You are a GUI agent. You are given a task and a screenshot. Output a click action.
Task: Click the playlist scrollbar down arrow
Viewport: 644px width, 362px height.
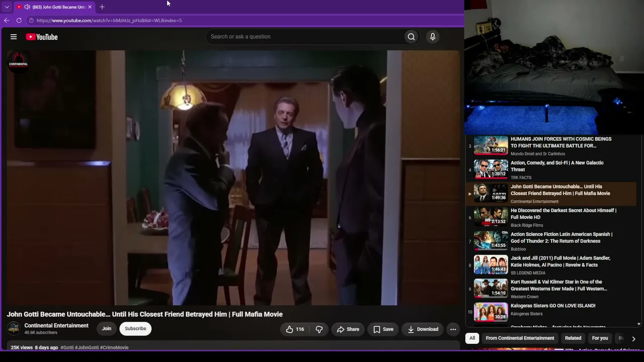pyautogui.click(x=639, y=324)
